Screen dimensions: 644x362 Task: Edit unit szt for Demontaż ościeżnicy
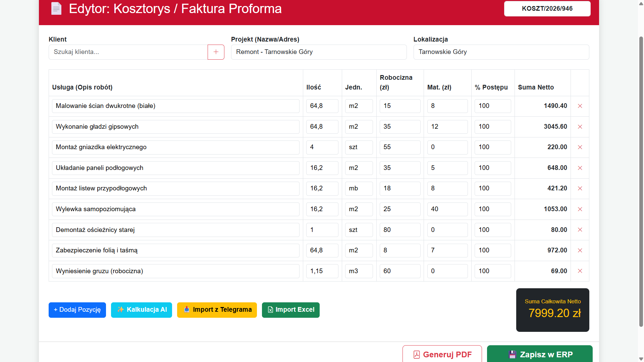click(359, 230)
